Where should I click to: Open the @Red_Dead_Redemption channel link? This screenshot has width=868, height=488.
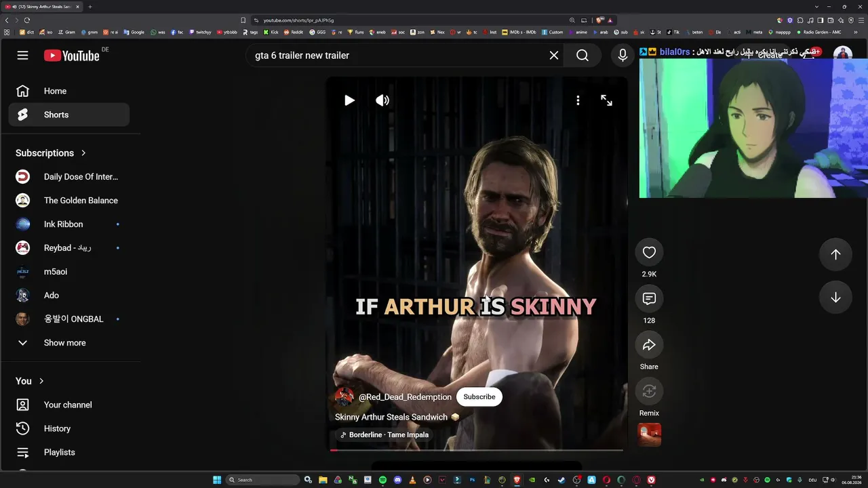point(405,397)
